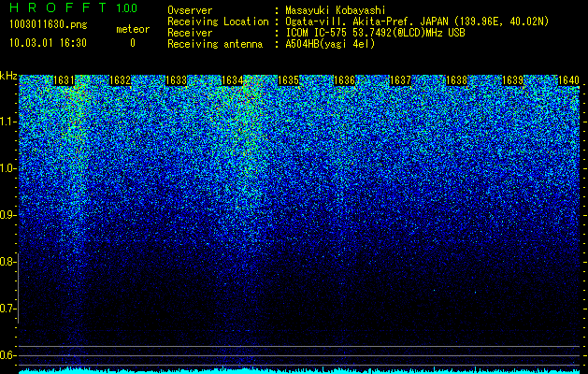
Task: Click the 0.6 kHz axis label
Action: pos(8,355)
